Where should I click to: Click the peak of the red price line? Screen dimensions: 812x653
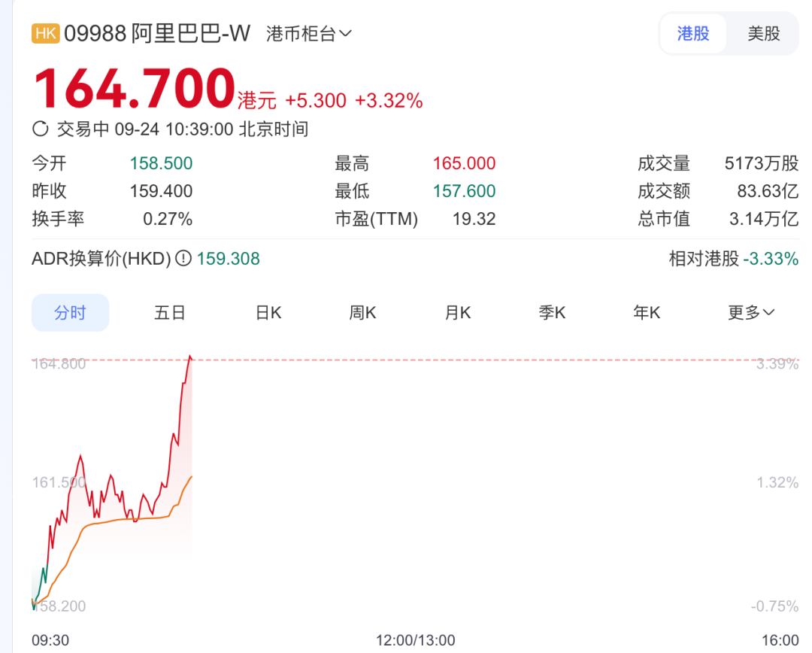[191, 357]
